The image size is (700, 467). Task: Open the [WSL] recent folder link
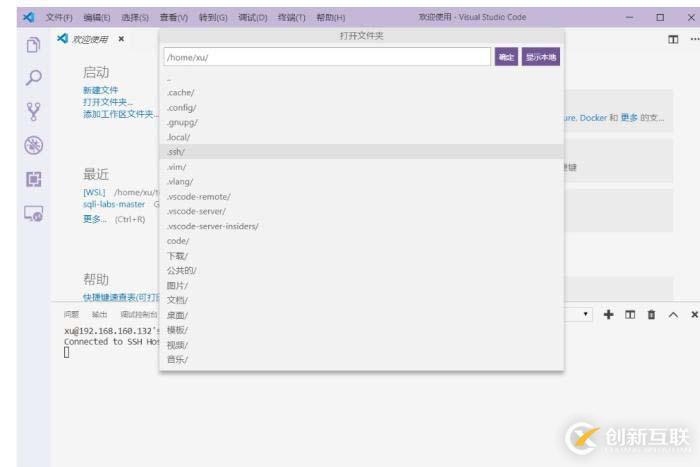pos(94,192)
